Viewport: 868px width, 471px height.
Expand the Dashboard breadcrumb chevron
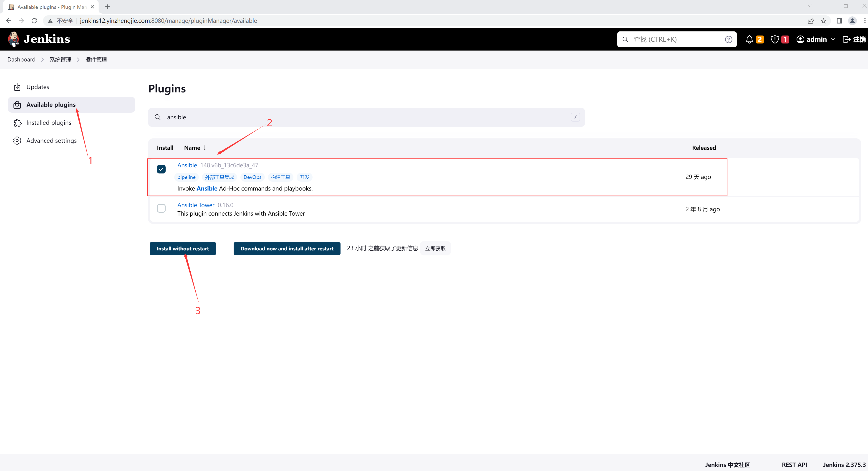tap(43, 60)
